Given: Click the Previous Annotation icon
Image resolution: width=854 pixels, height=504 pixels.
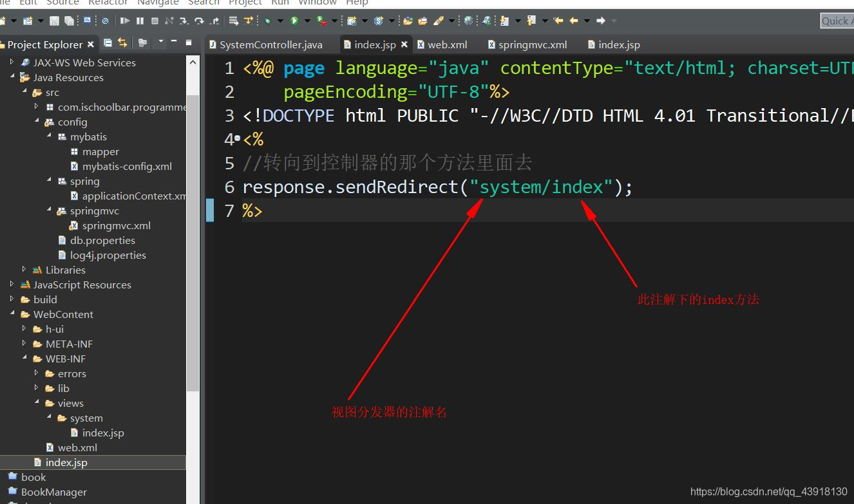Looking at the screenshot, I should (531, 21).
